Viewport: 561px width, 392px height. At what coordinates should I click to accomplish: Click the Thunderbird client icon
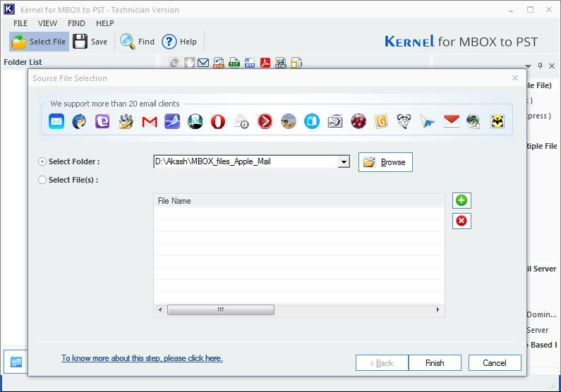[79, 121]
